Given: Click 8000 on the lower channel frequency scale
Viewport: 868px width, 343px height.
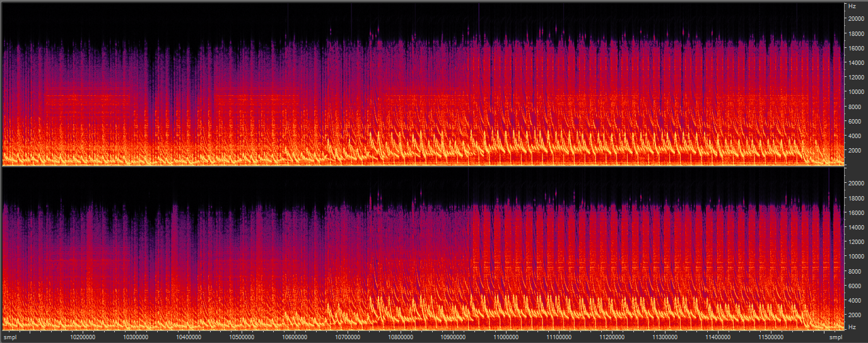Looking at the screenshot, I should pos(855,271).
